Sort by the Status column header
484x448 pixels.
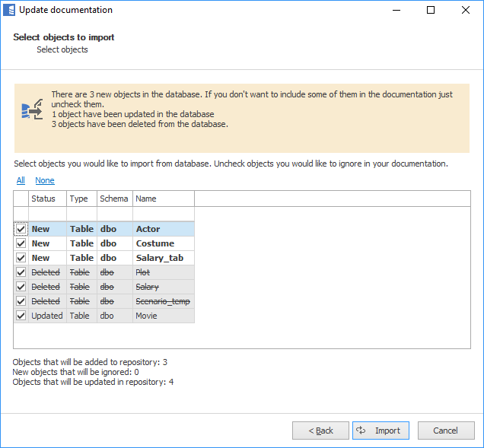pos(47,199)
